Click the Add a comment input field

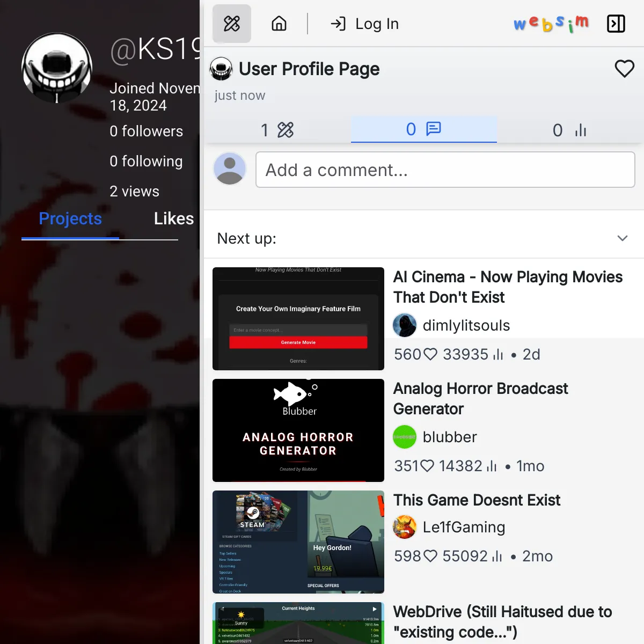pyautogui.click(x=445, y=170)
